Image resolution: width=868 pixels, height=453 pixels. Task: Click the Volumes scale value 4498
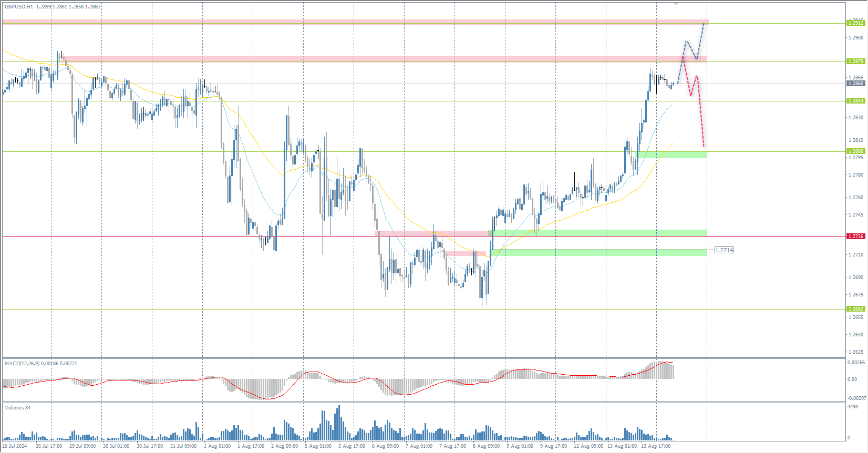(x=853, y=407)
